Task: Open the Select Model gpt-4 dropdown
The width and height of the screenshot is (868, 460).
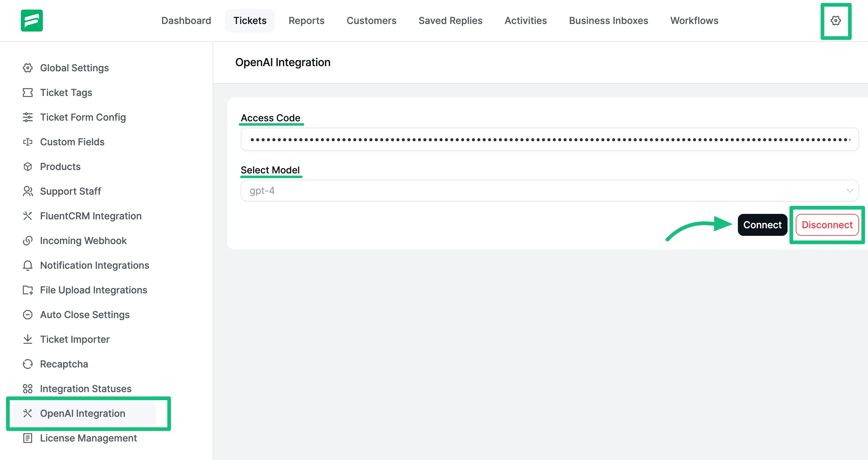Action: pyautogui.click(x=548, y=191)
